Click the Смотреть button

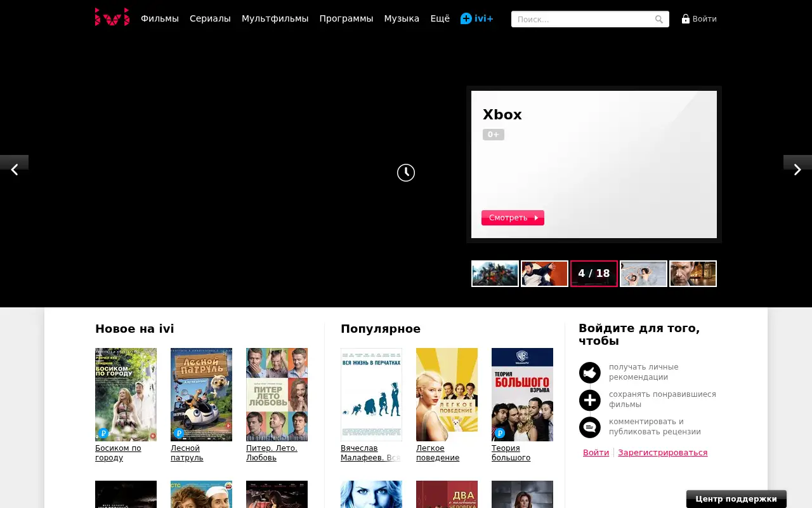(x=513, y=218)
